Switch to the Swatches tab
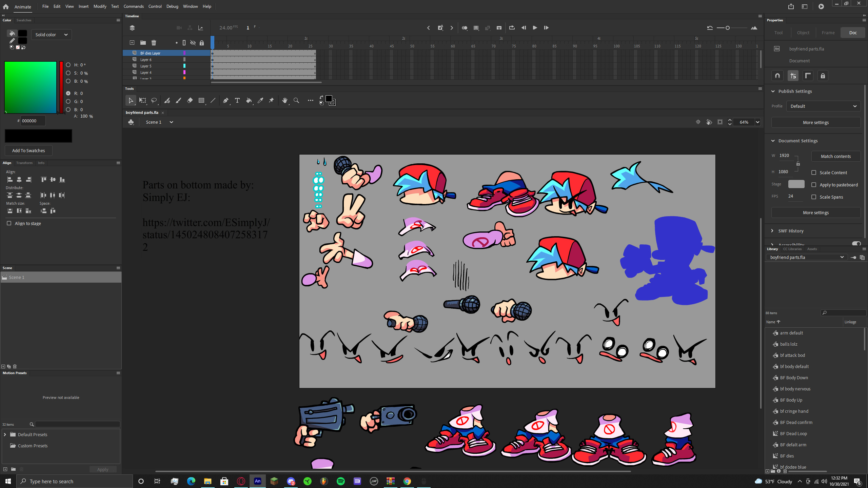The height and width of the screenshot is (488, 868). tap(24, 20)
